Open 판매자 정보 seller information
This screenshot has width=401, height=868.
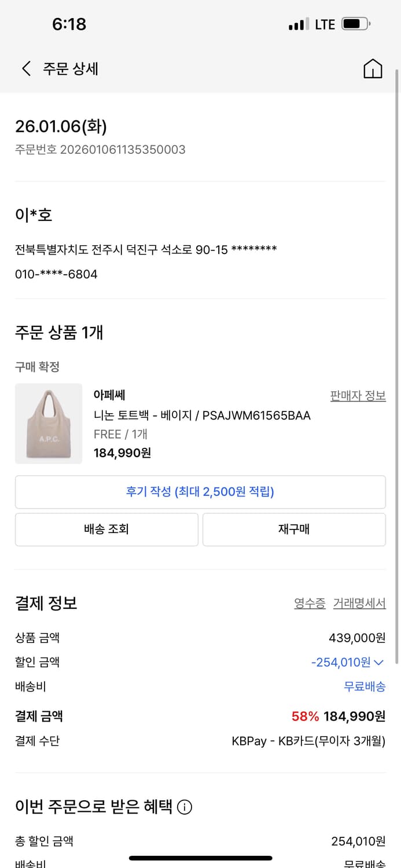[x=357, y=394]
